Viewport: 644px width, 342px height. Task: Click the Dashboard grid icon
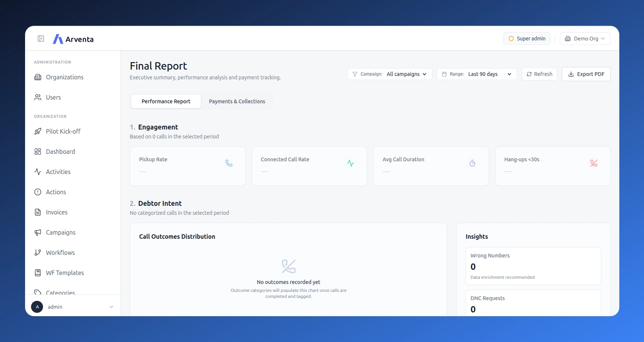pos(38,152)
